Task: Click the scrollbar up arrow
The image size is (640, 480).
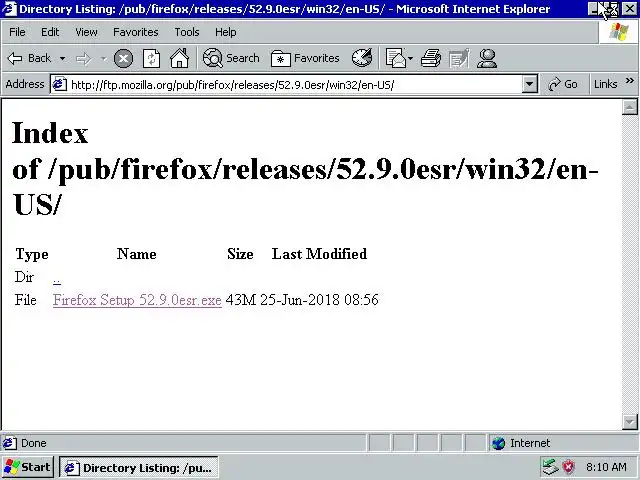Action: pos(629,107)
